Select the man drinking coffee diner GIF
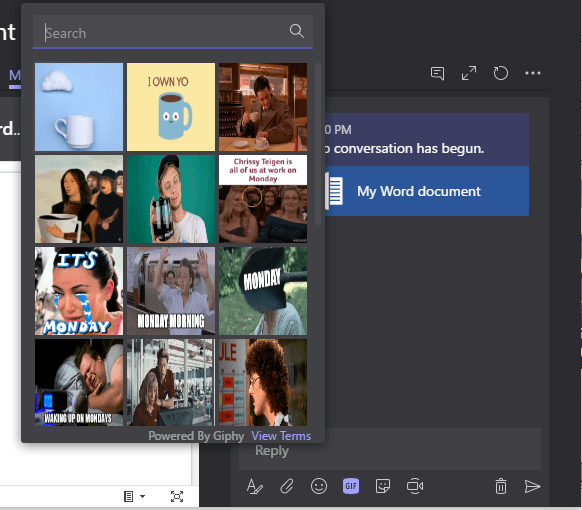Screen dimensions: 582x510 pyautogui.click(x=263, y=107)
